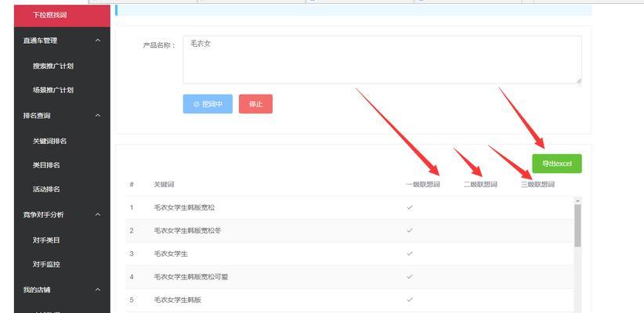Click the 关键词 column header
This screenshot has height=313, width=644.
point(164,185)
